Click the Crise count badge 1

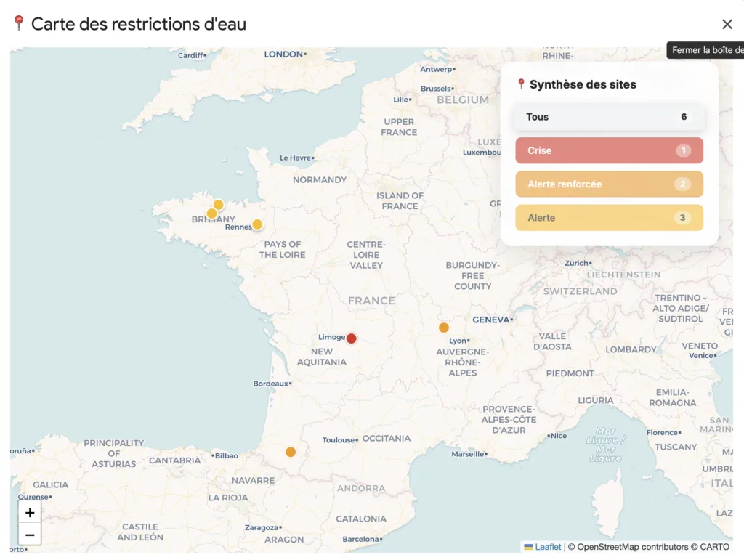click(x=683, y=151)
